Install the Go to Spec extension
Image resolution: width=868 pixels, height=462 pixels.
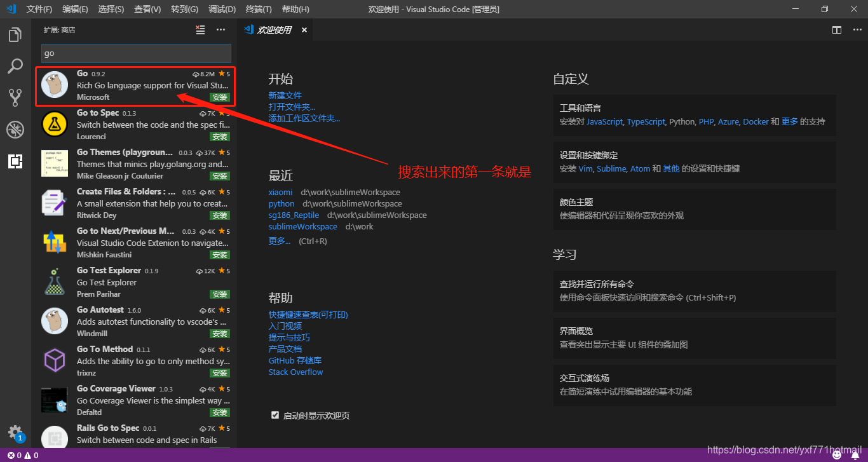[220, 137]
